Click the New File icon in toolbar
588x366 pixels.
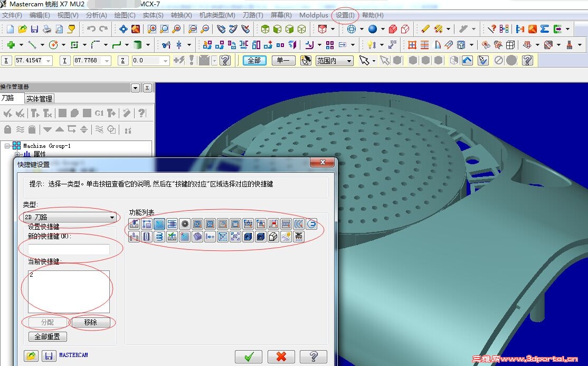pos(10,29)
